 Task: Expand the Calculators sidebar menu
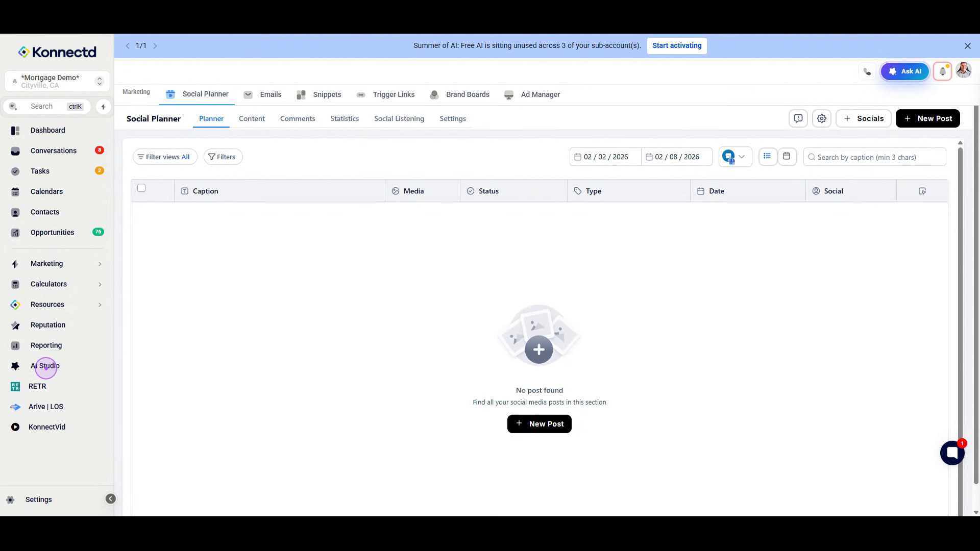coord(57,284)
